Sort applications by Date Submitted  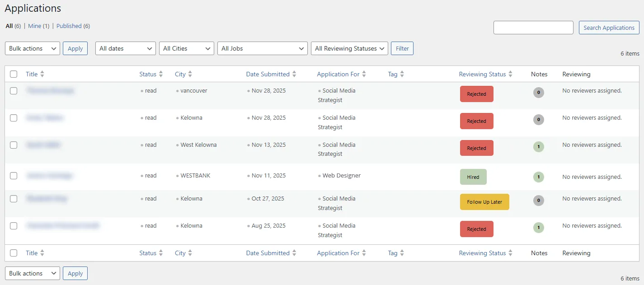point(268,74)
